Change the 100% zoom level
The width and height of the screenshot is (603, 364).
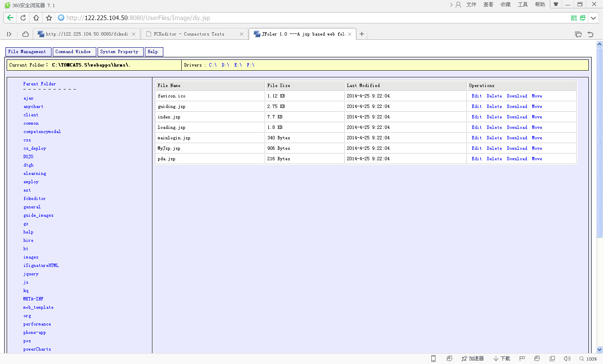(588, 359)
